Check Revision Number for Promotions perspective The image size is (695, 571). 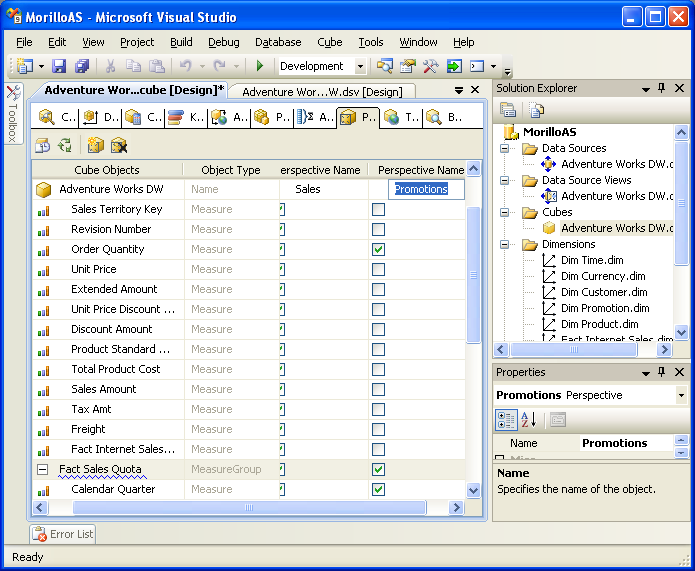[378, 229]
